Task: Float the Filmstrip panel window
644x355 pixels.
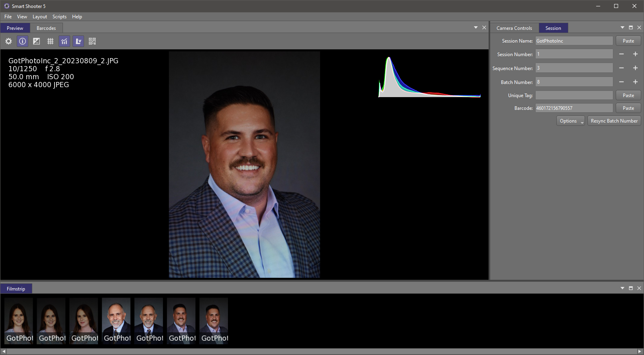Action: coord(631,288)
